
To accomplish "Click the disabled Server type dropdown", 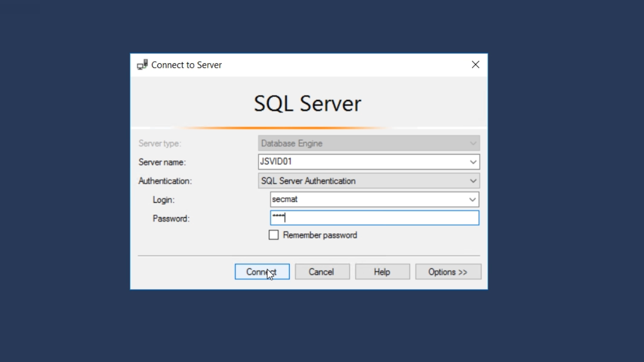I will tap(368, 143).
